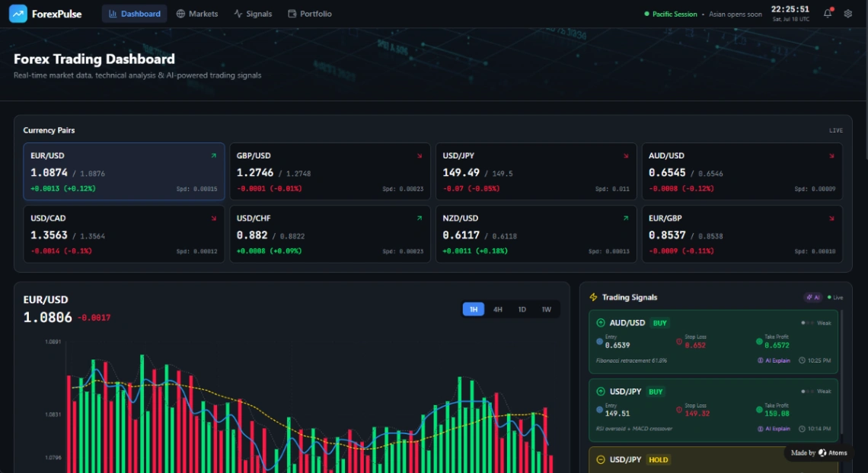Select the NZD/USD currency pair card
Viewport: 868px width, 473px height.
[536, 235]
